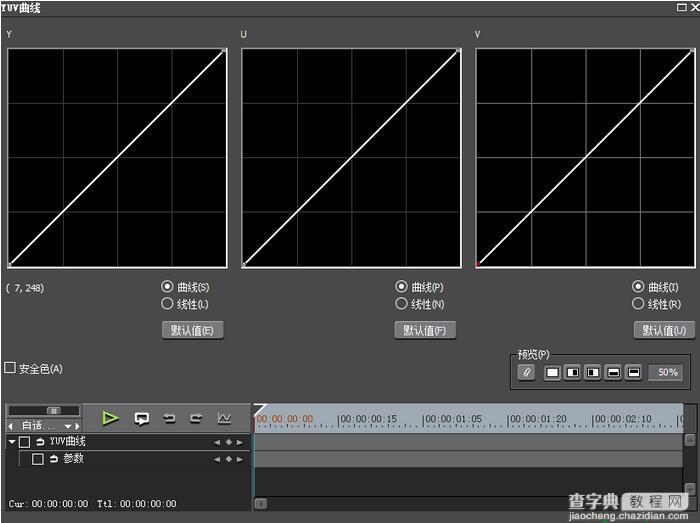Screen dimensions: 700x523
Task: Click the bottom-left endpoint of U curve
Action: [244, 265]
